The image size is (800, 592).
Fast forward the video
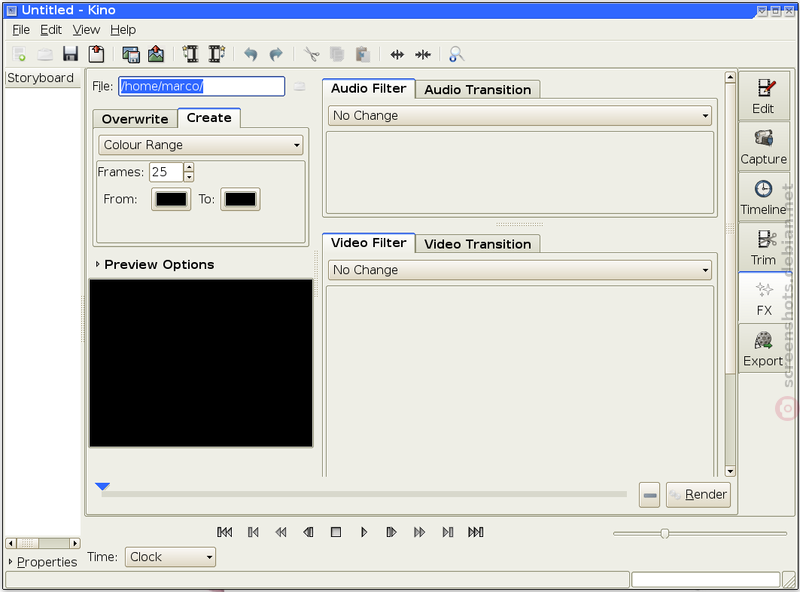coord(419,532)
